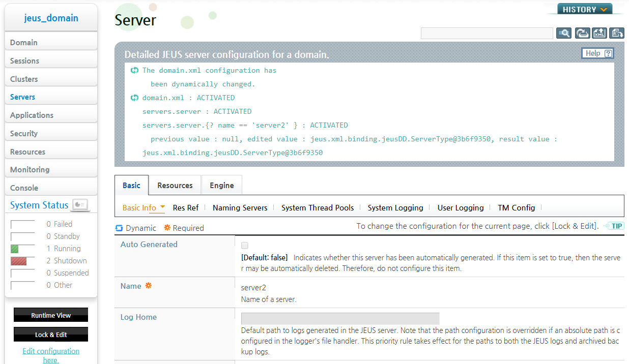Open Security in the sidebar
The height and width of the screenshot is (364, 629).
click(x=51, y=133)
